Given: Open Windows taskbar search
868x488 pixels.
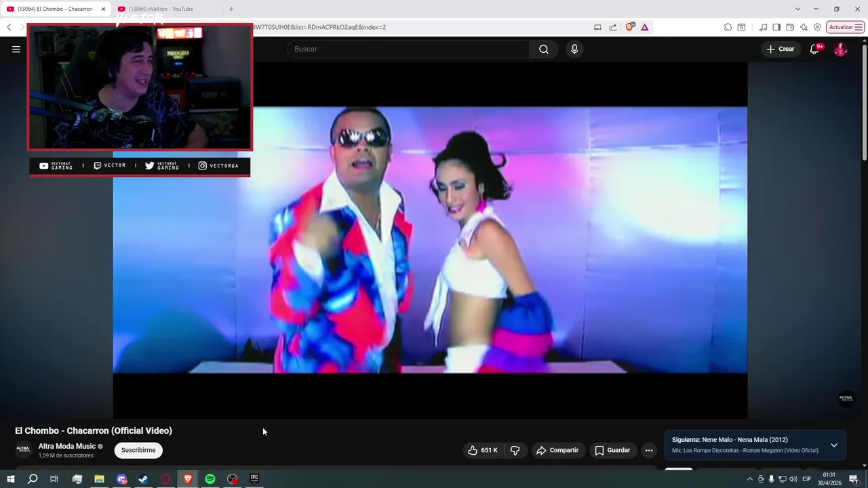Looking at the screenshot, I should 32,479.
